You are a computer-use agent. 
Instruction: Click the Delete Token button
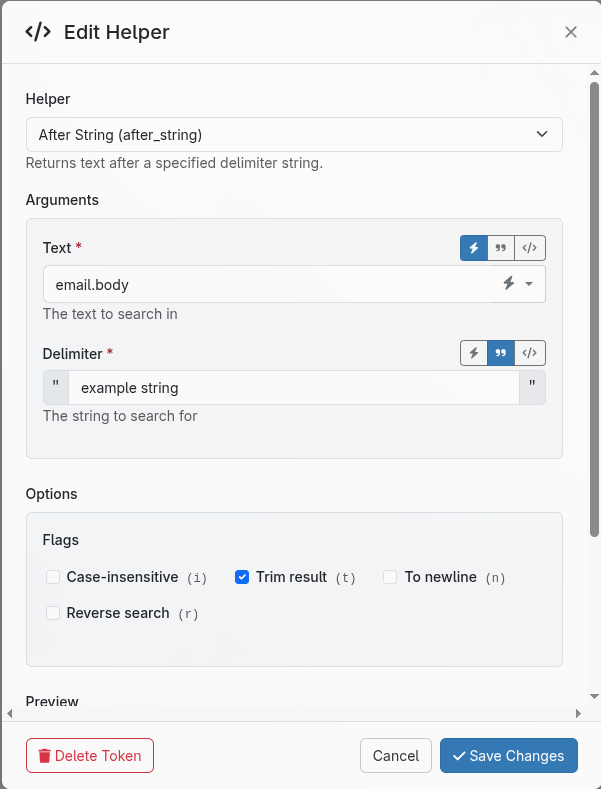tap(90, 756)
